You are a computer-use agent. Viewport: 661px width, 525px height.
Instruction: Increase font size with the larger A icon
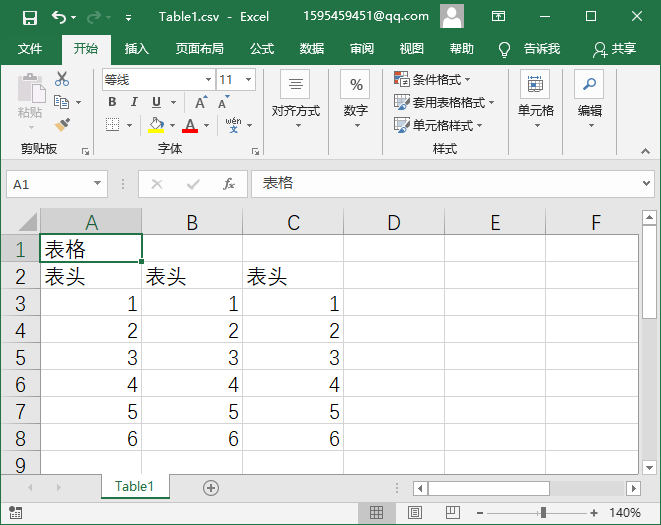click(200, 102)
